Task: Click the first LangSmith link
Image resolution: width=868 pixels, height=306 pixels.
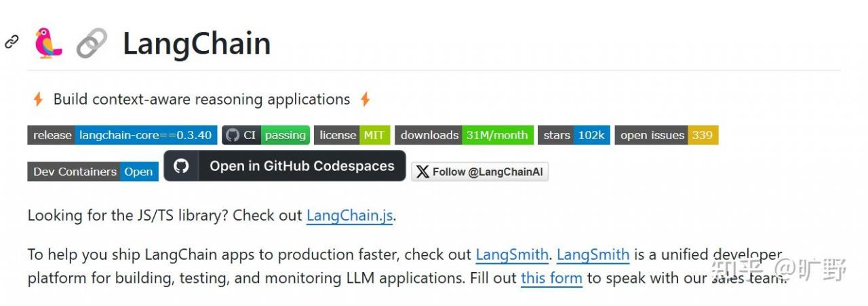Action: pos(512,255)
